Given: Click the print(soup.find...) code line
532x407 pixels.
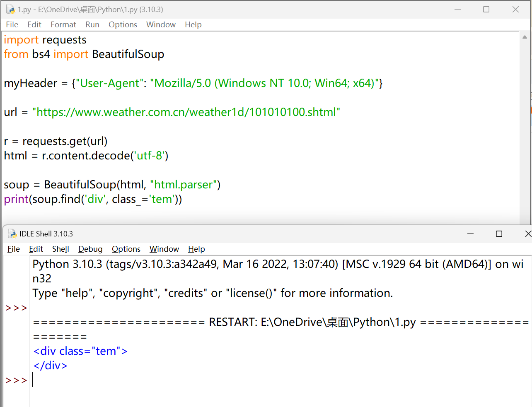Looking at the screenshot, I should pyautogui.click(x=93, y=199).
